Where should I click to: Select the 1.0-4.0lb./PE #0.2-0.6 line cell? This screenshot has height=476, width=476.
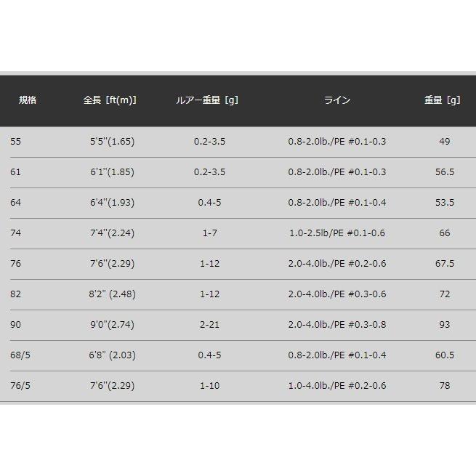[x=337, y=386]
